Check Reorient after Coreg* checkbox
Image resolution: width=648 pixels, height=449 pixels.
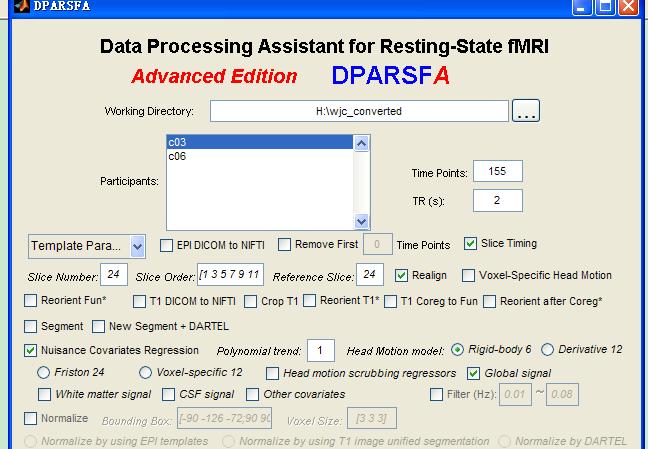(x=490, y=301)
